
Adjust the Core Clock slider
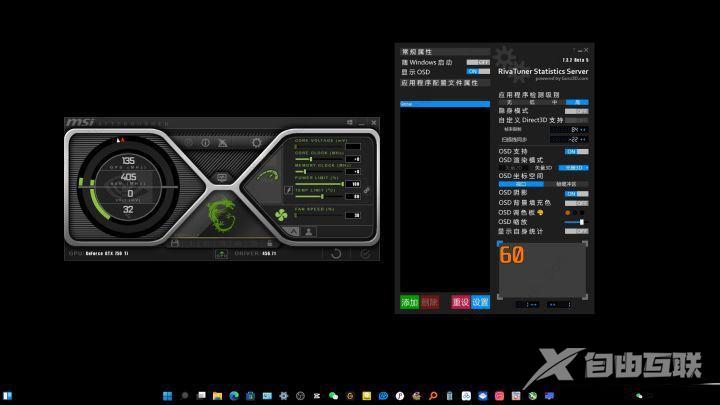pyautogui.click(x=319, y=159)
